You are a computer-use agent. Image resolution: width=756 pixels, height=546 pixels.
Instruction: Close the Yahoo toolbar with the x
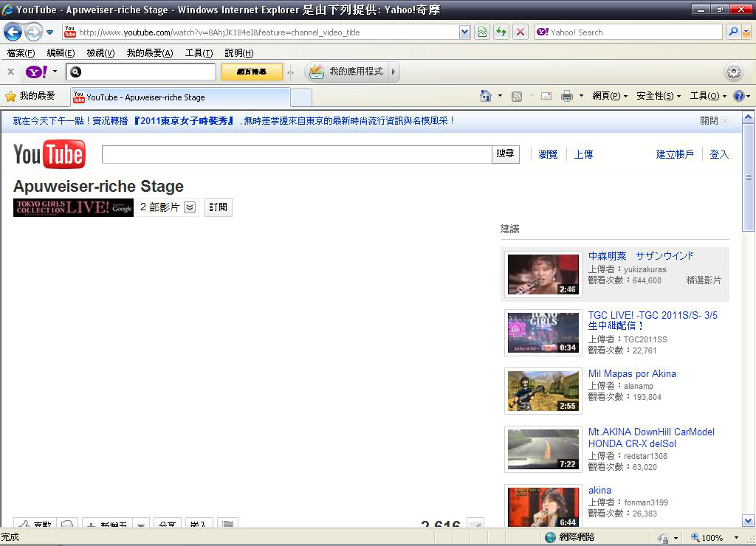[x=10, y=72]
